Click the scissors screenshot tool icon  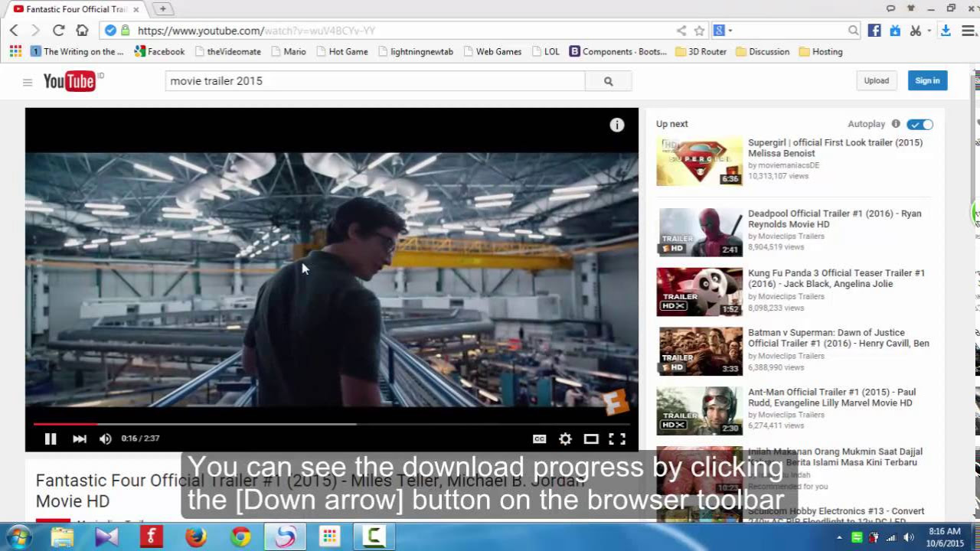[915, 31]
